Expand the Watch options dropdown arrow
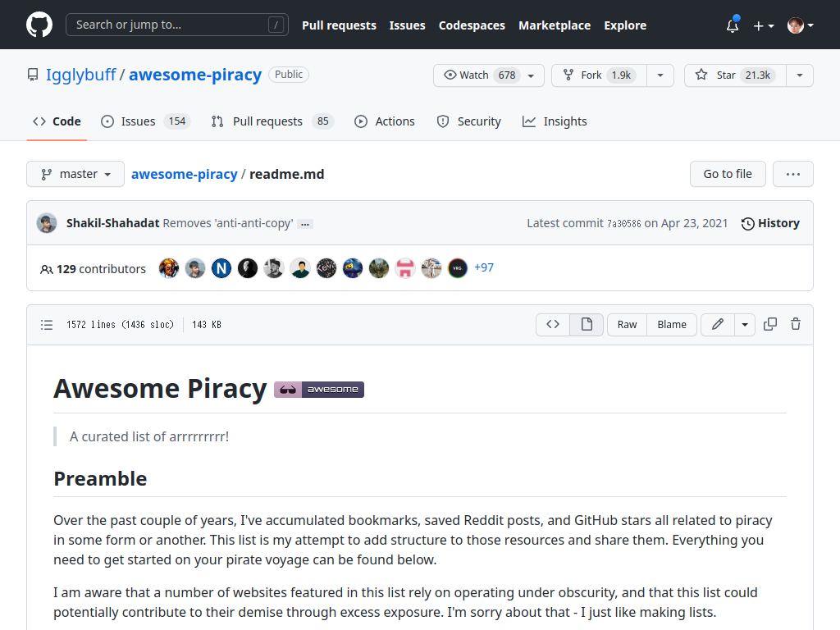Viewport: 840px width, 630px height. click(532, 75)
